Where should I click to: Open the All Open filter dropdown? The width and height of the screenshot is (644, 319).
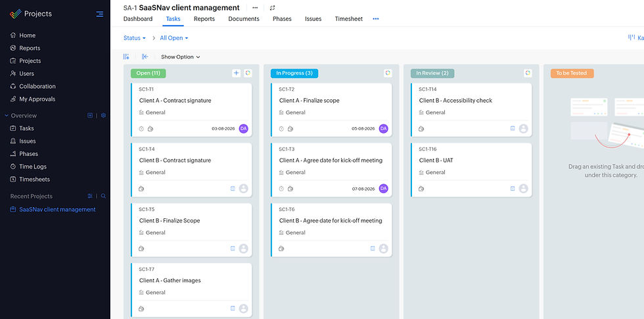pos(173,38)
